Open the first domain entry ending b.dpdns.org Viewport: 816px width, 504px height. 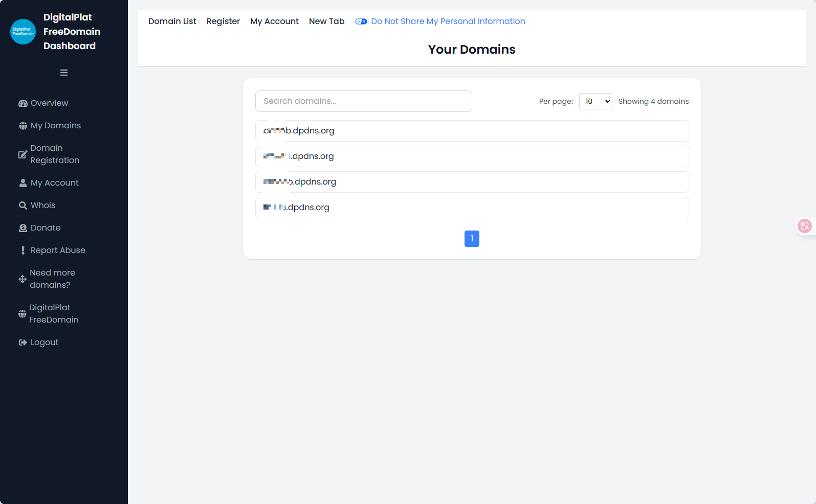point(472,131)
